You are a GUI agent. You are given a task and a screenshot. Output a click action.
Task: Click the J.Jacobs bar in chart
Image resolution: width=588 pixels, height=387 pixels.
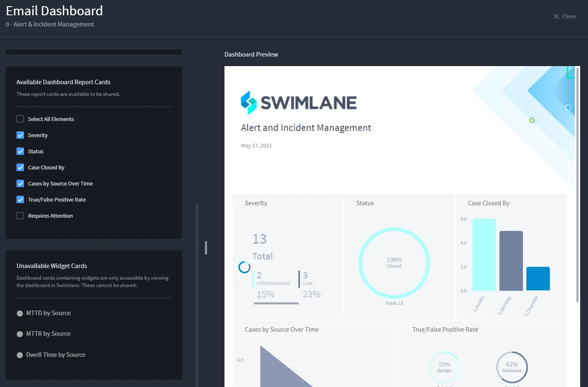pyautogui.click(x=484, y=255)
